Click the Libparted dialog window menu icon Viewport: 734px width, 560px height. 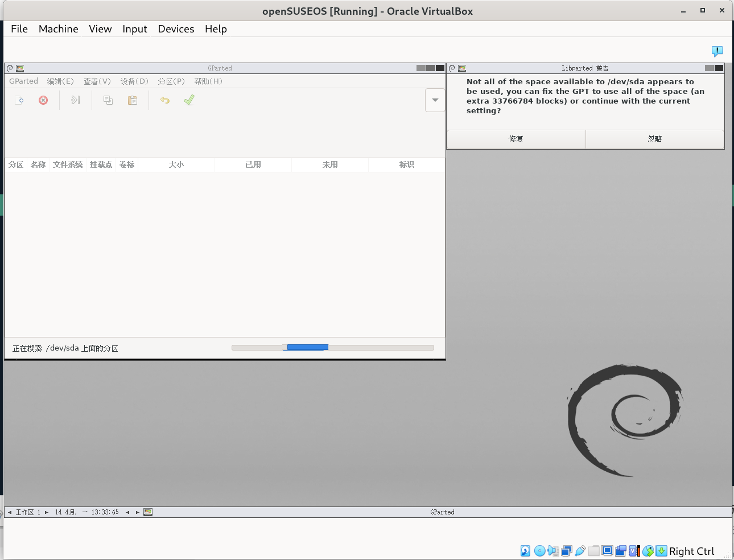(452, 68)
